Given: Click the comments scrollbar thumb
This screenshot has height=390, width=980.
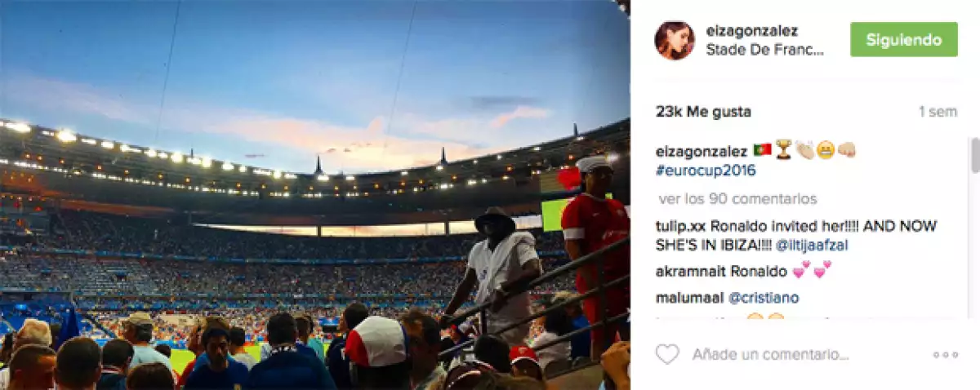Looking at the screenshot, I should (975, 155).
